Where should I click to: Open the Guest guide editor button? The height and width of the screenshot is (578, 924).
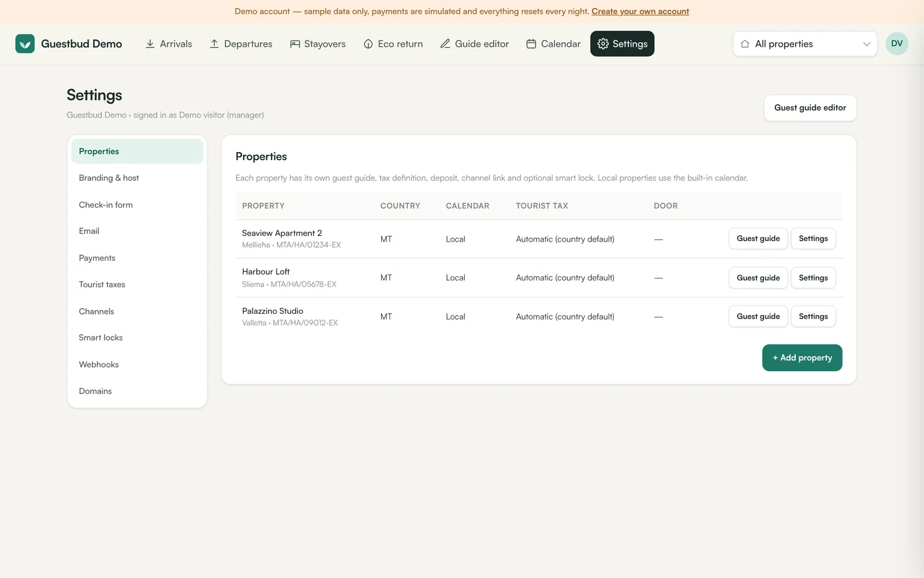(810, 108)
